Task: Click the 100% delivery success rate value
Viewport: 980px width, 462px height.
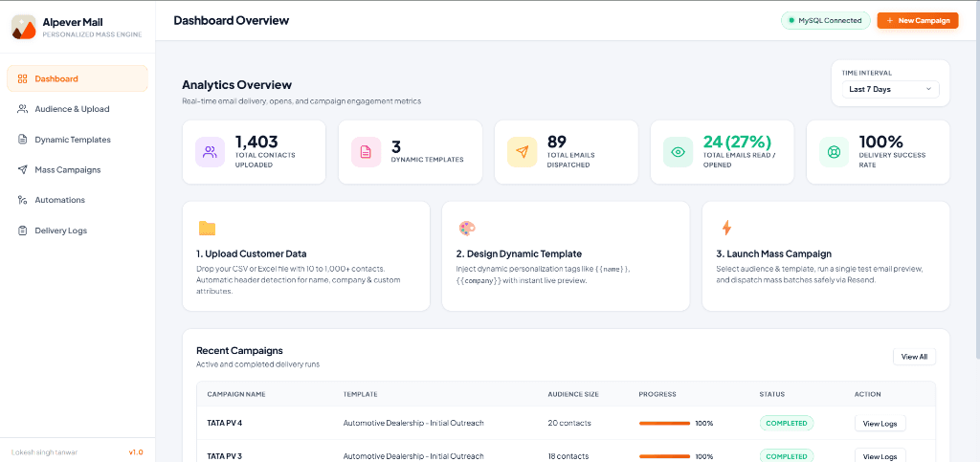Action: 881,143
